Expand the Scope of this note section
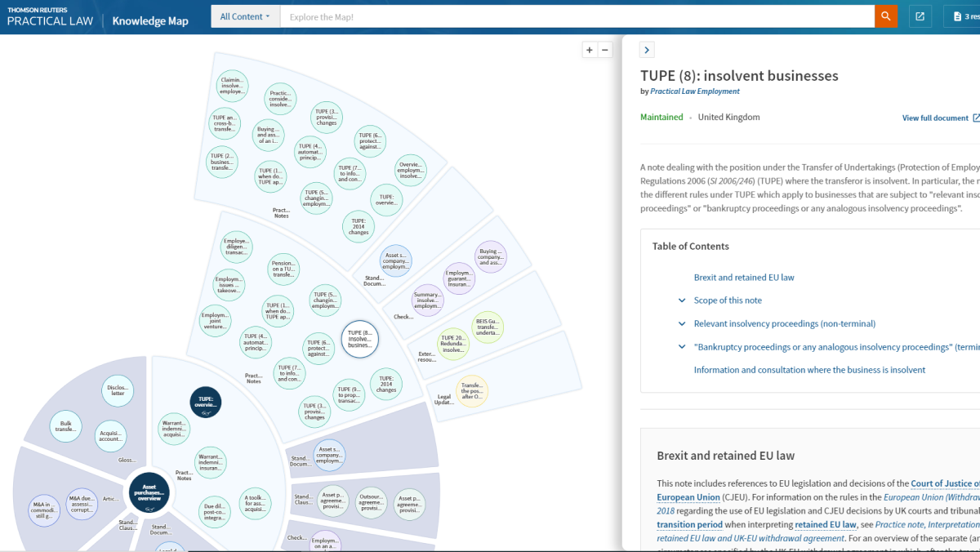The width and height of the screenshot is (980, 552). coord(682,300)
